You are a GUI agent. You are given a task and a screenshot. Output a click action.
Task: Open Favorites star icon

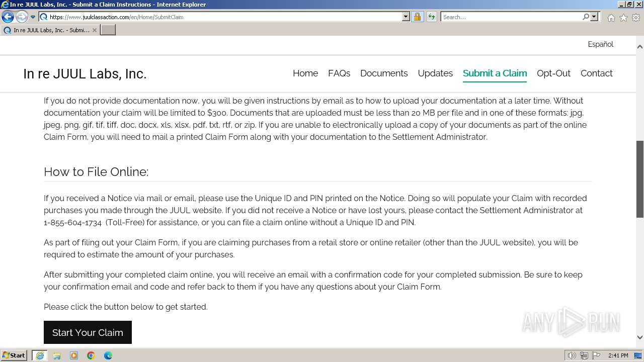tap(623, 18)
